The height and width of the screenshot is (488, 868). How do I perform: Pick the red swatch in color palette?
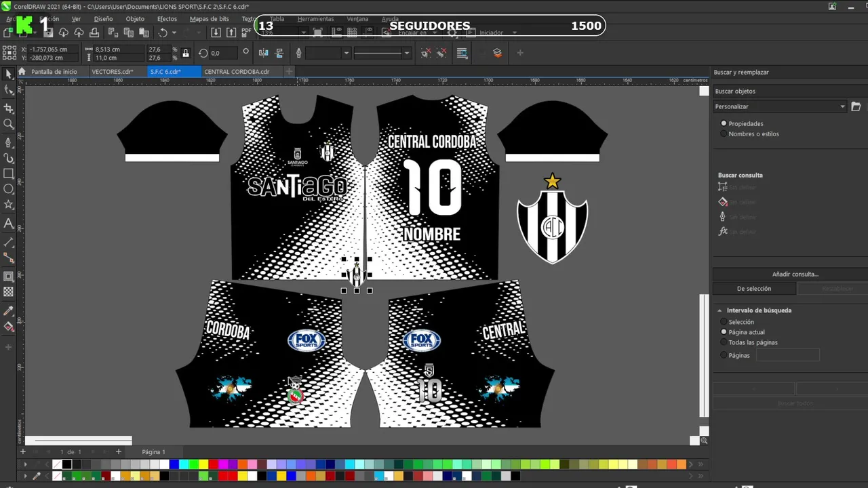pyautogui.click(x=213, y=464)
